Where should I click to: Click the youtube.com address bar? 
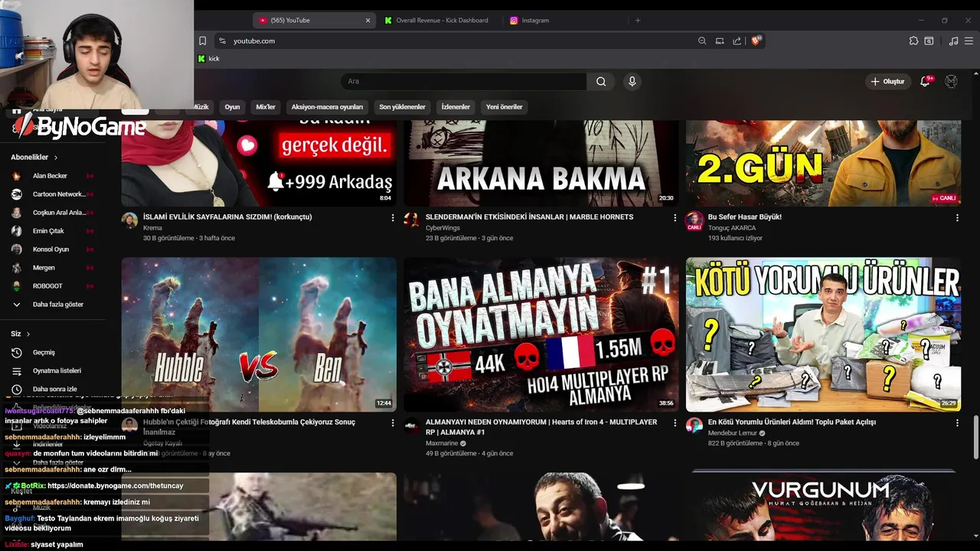459,41
